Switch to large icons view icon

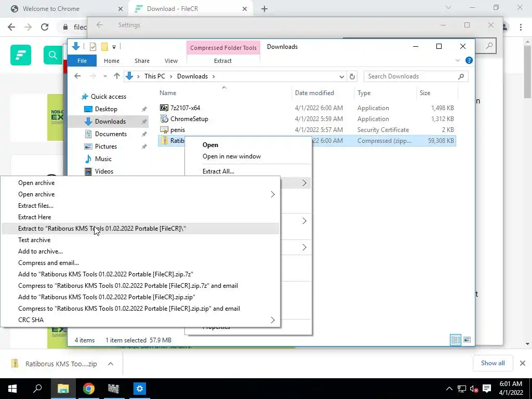coord(467,340)
